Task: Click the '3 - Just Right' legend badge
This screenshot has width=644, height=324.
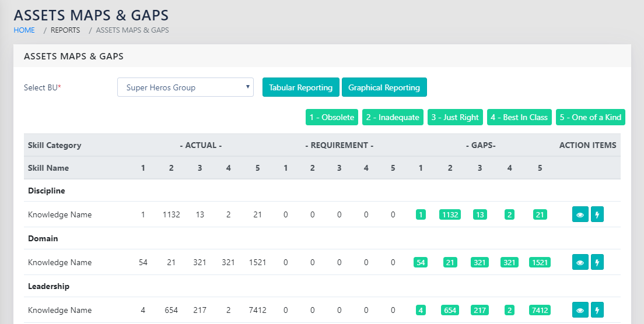Action: point(455,117)
